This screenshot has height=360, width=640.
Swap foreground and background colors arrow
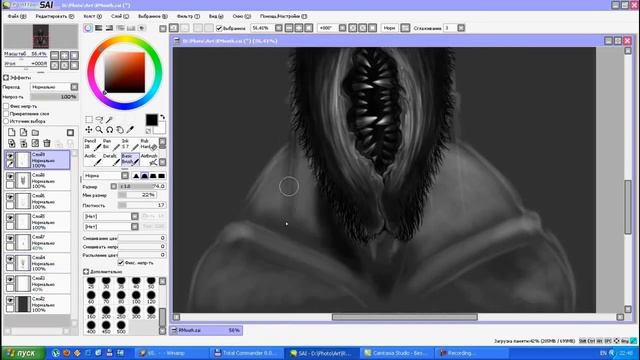click(162, 117)
